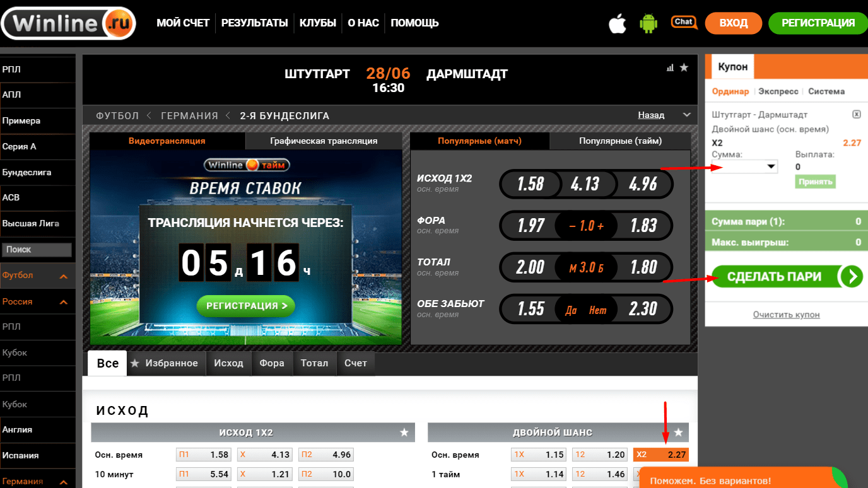
Task: Pick 12 1.20 for Осн. время
Action: click(599, 455)
